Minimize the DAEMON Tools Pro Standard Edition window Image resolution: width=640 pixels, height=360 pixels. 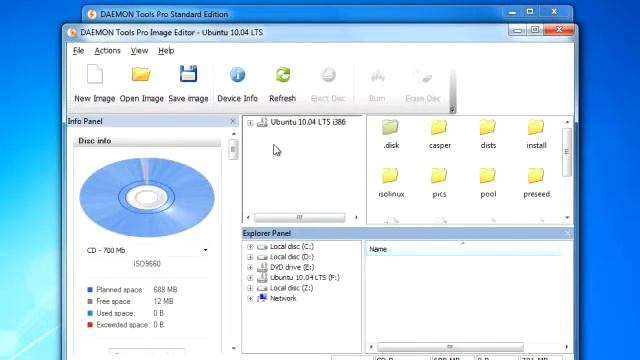513,13
